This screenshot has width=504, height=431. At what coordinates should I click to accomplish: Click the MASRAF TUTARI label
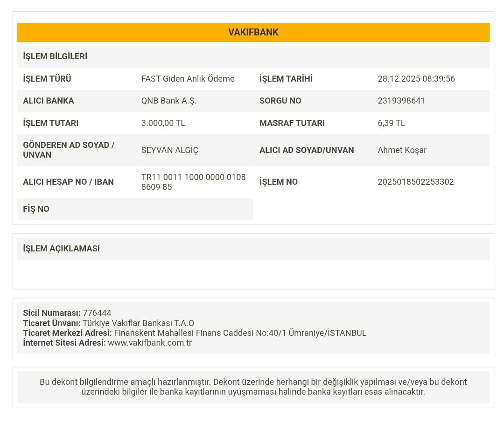click(292, 123)
